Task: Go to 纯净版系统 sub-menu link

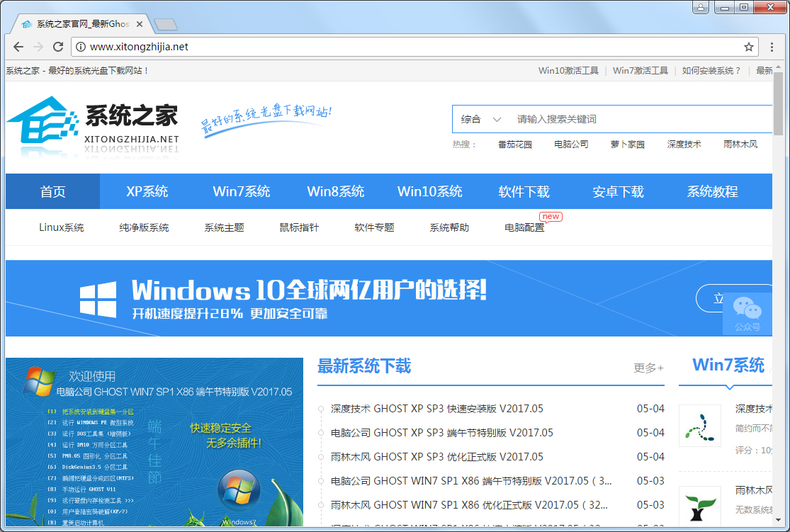Action: tap(144, 227)
